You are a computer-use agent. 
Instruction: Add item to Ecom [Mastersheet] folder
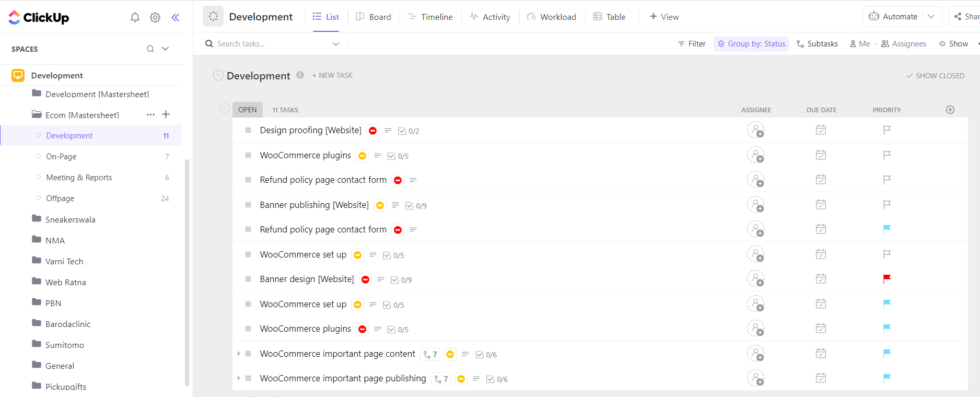click(166, 114)
